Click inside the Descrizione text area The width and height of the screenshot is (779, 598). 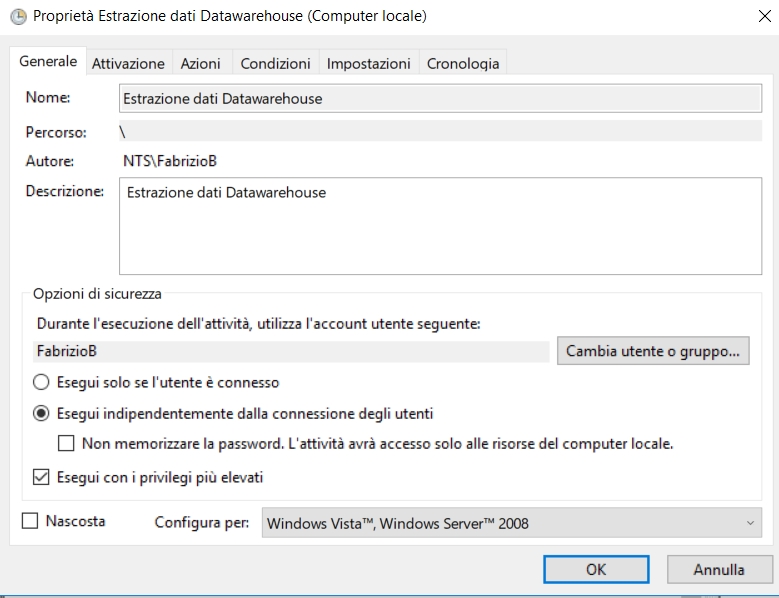[440, 225]
